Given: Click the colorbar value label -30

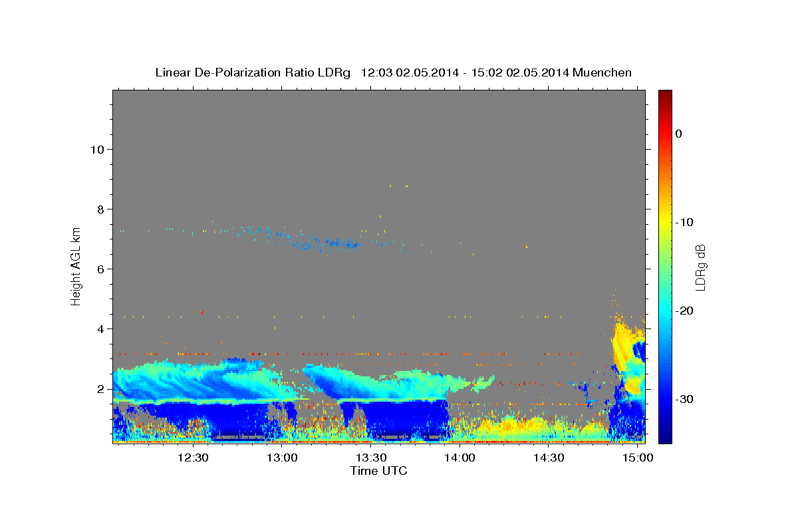Looking at the screenshot, I should coord(685,399).
